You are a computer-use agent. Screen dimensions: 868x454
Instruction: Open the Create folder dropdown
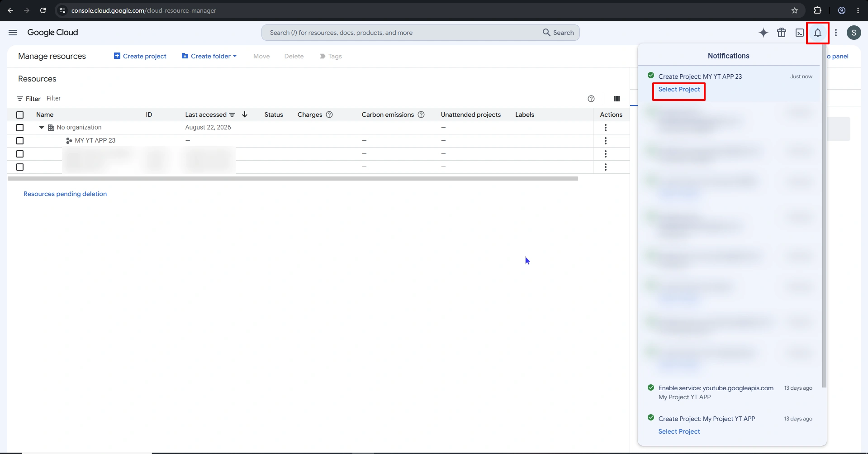[x=209, y=56]
